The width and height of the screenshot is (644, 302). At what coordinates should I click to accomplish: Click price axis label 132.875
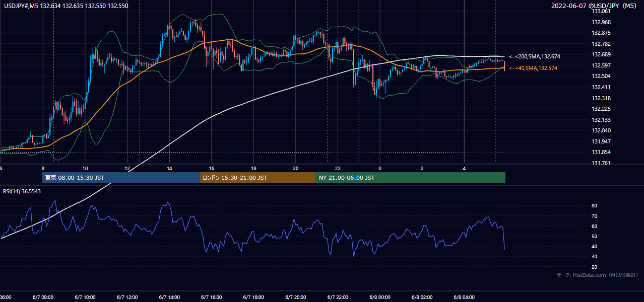601,33
